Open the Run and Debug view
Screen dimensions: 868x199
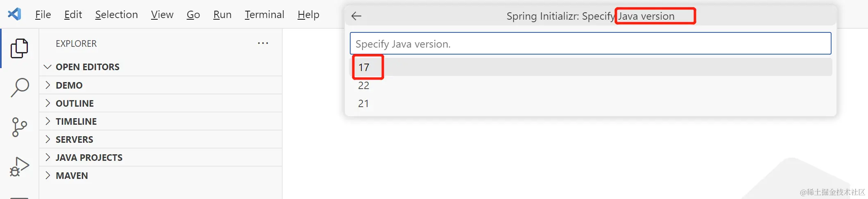coord(19,167)
